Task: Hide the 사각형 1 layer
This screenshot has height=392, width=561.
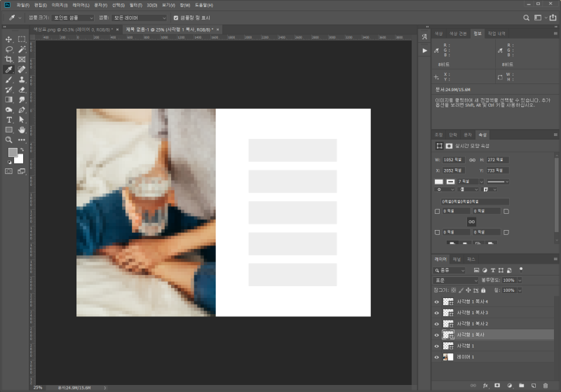Action: tap(436, 346)
